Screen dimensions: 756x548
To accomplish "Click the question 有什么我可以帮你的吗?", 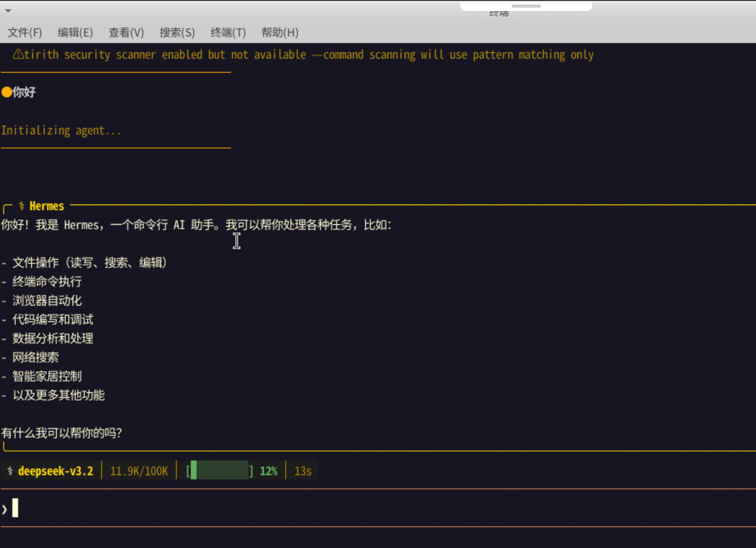I will (x=61, y=433).
